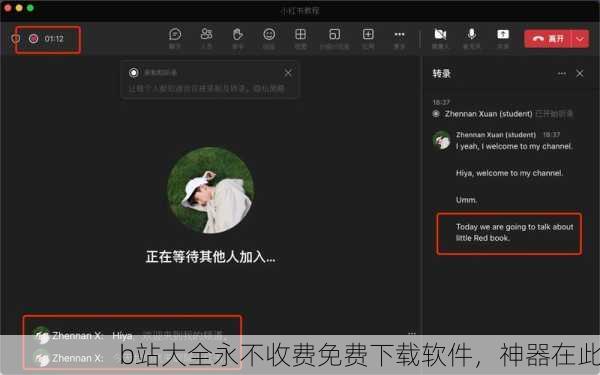Image resolution: width=600 pixels, height=375 pixels.
Task: Click the recording status dot in transcript notice
Action: 436,114
